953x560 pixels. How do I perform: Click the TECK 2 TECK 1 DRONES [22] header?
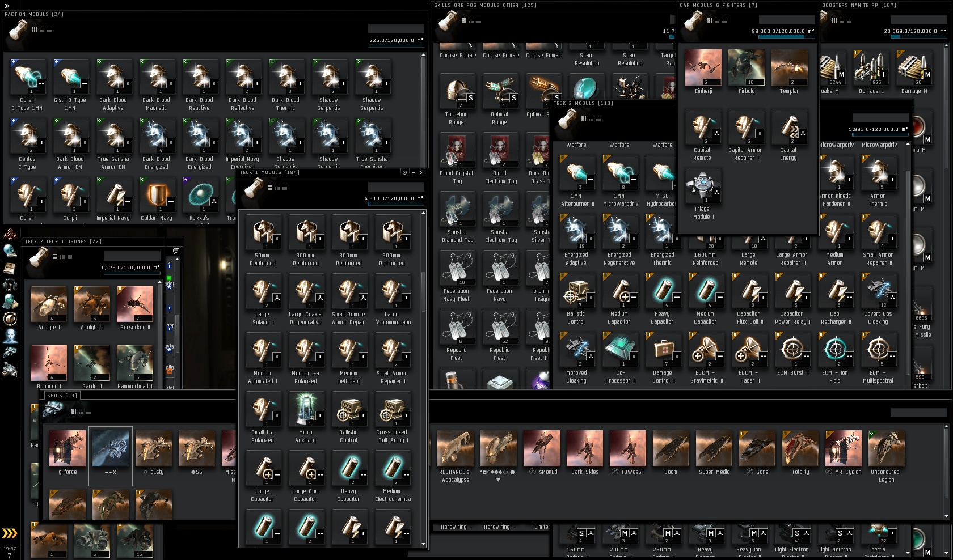63,241
